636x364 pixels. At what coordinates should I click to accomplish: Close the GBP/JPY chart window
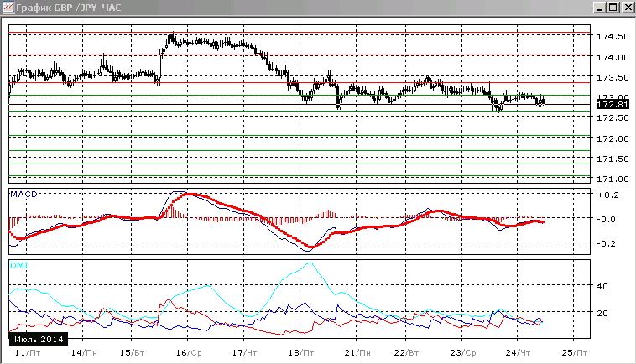pos(628,8)
